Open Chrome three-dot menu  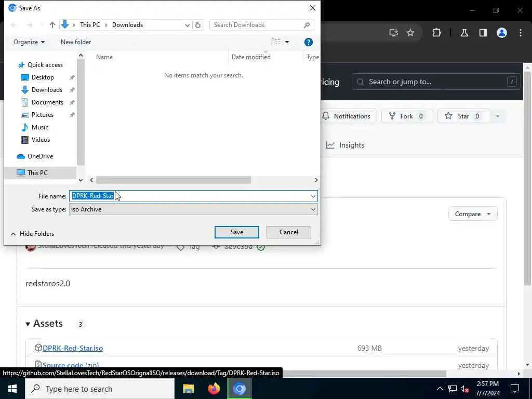point(521,33)
